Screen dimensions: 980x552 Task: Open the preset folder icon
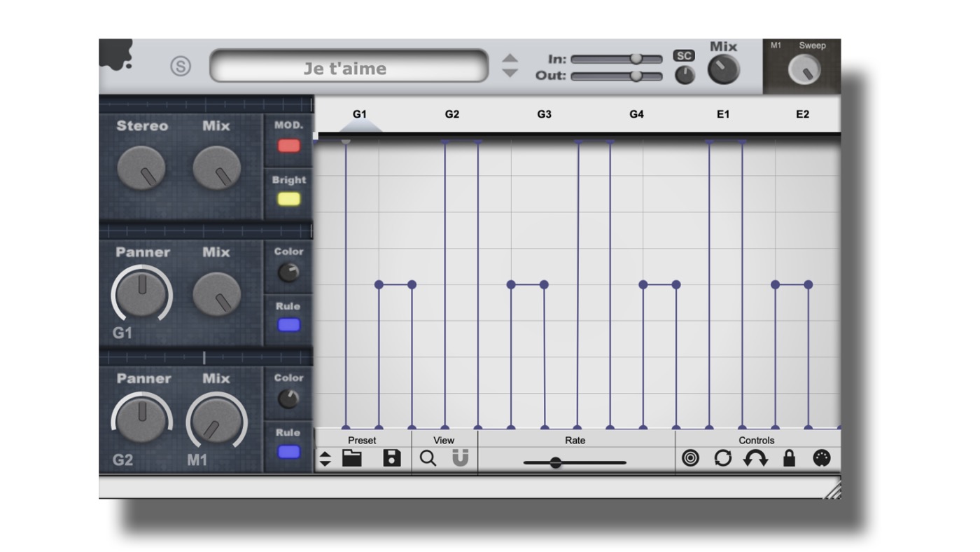click(352, 459)
